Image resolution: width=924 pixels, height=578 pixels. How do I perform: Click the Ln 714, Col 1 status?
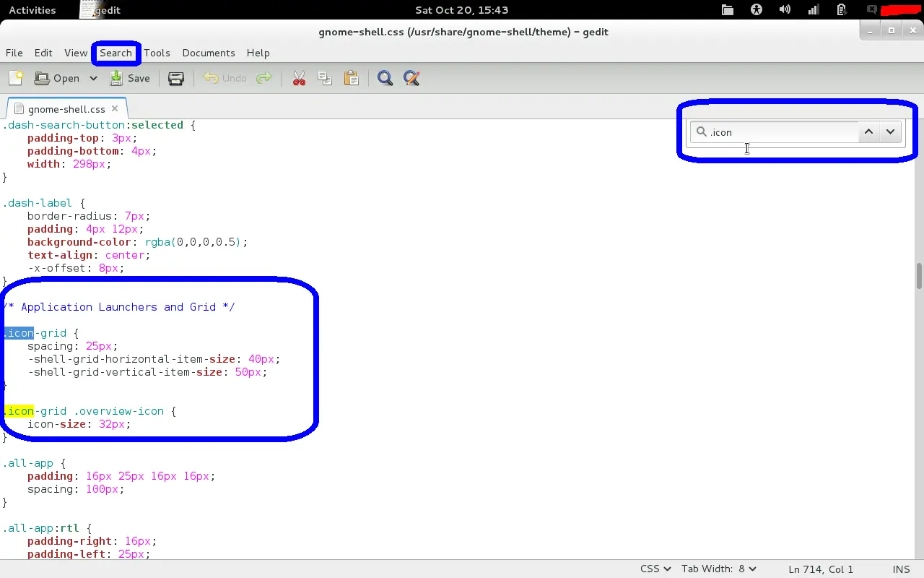click(821, 569)
